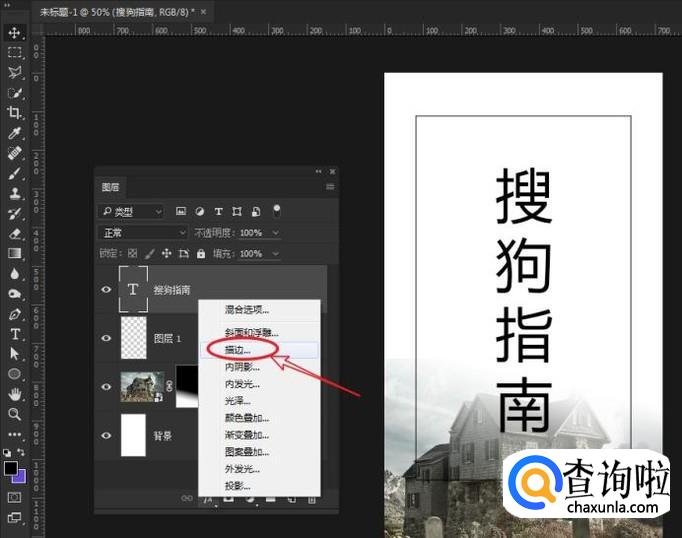The height and width of the screenshot is (538, 682).
Task: Hide the 背景 layer
Action: pyautogui.click(x=106, y=435)
